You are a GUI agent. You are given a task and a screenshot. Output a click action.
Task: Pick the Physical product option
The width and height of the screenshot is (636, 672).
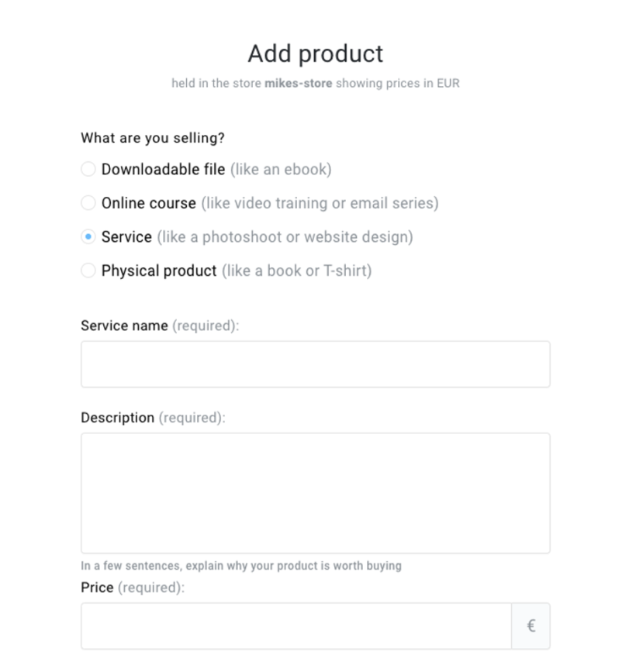point(88,271)
